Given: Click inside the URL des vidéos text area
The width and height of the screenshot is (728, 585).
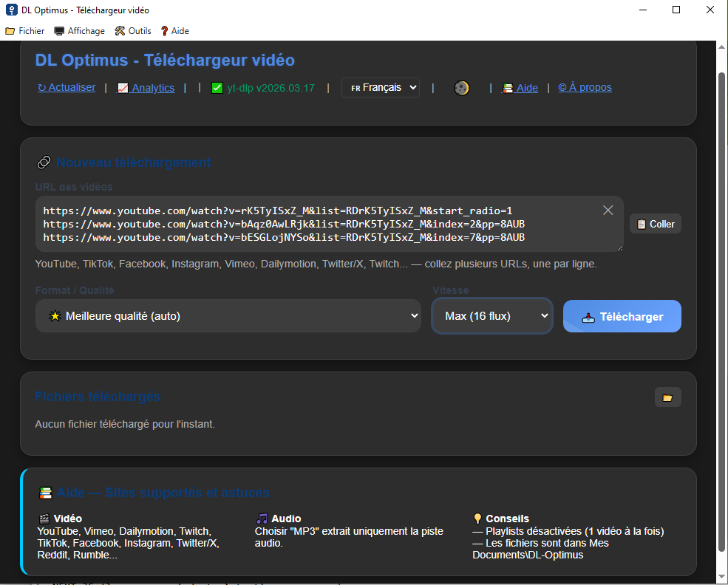Looking at the screenshot, I should tap(329, 224).
